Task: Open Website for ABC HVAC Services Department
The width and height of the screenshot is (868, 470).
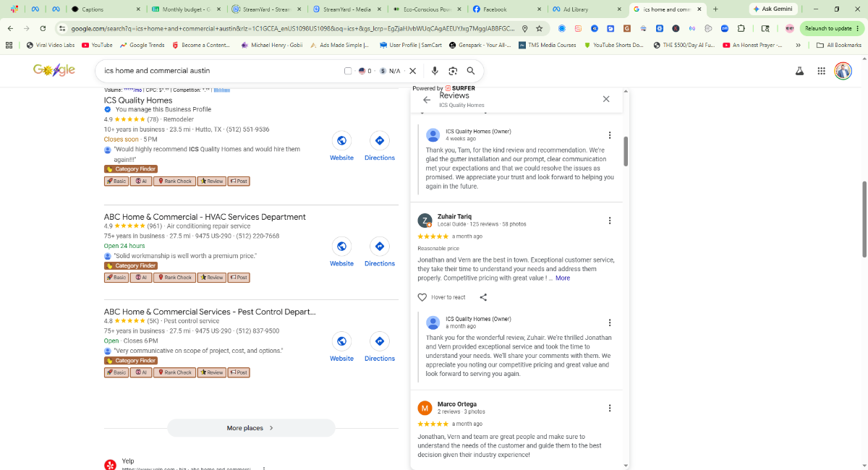Action: 341,247
